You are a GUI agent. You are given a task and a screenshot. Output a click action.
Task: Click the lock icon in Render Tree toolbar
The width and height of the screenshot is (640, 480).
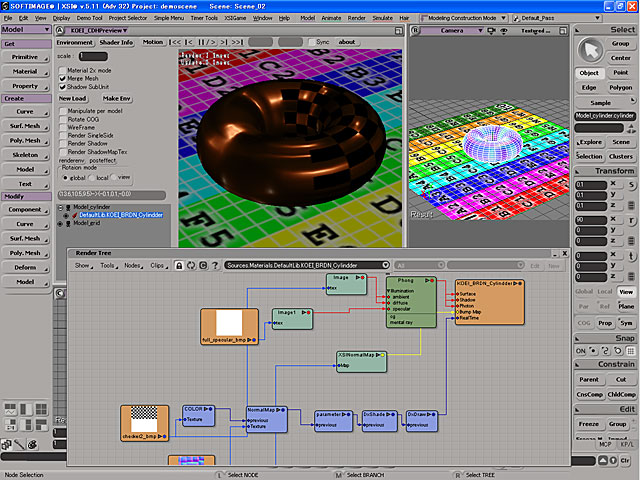[180, 265]
